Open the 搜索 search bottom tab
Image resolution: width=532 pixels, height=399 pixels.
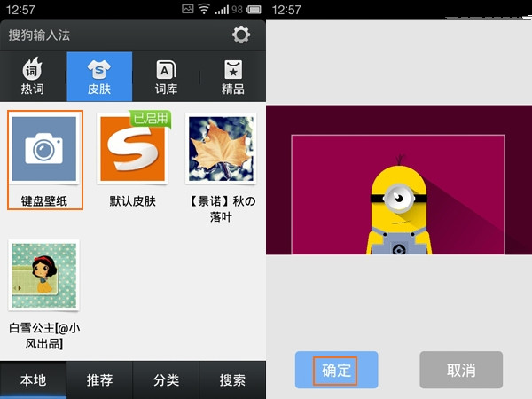coord(232,379)
